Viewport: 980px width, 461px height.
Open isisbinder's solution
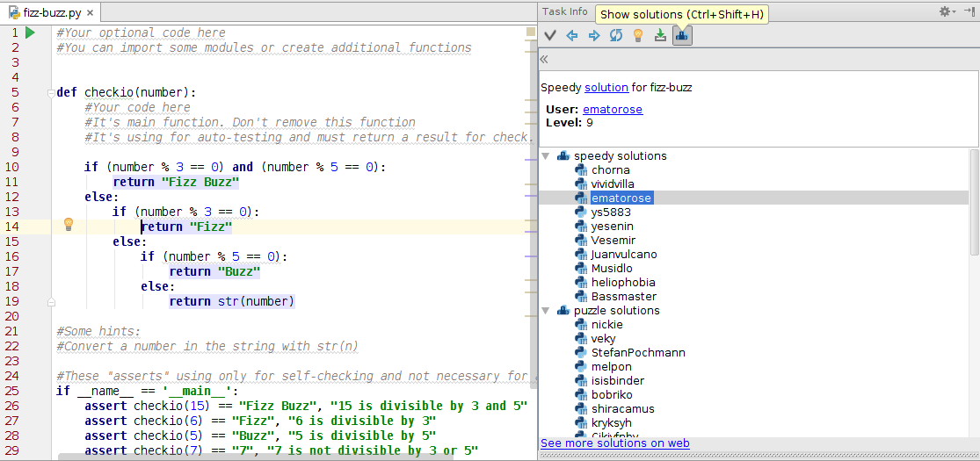(x=618, y=381)
